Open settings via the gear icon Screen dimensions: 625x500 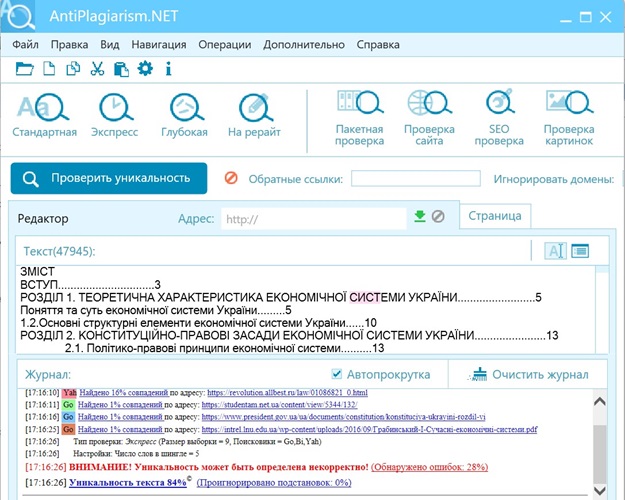(x=145, y=69)
